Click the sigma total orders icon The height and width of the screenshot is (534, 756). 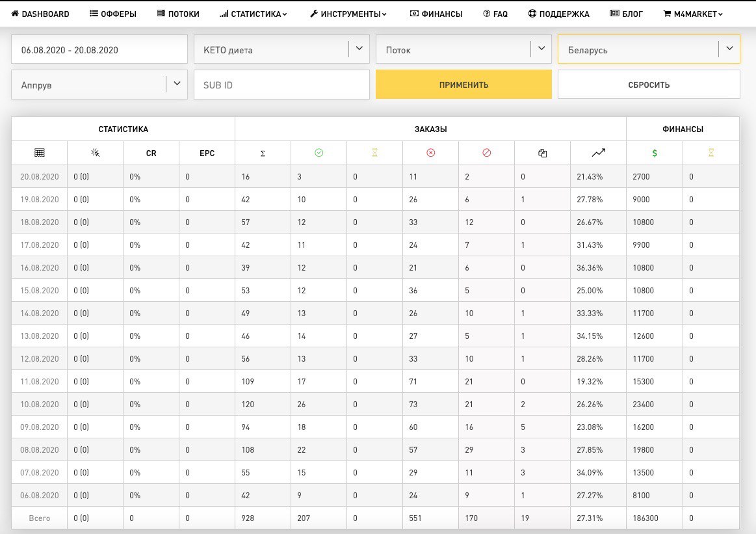click(x=263, y=154)
